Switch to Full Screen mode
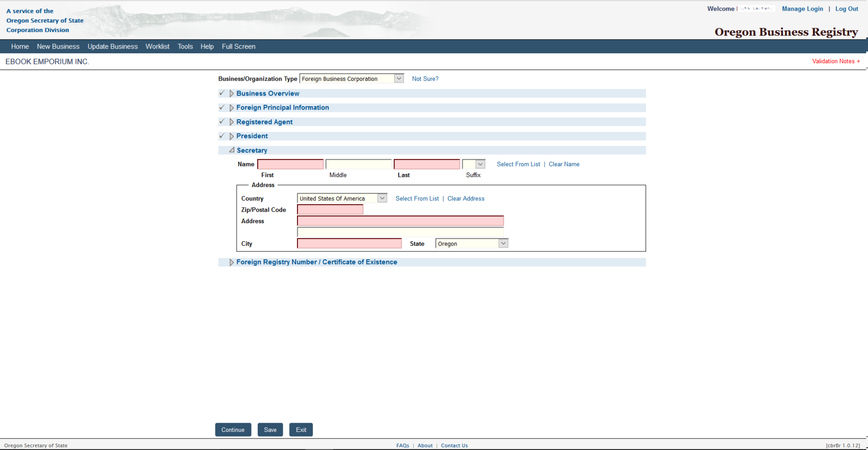Viewport: 868px width, 450px height. pyautogui.click(x=238, y=46)
